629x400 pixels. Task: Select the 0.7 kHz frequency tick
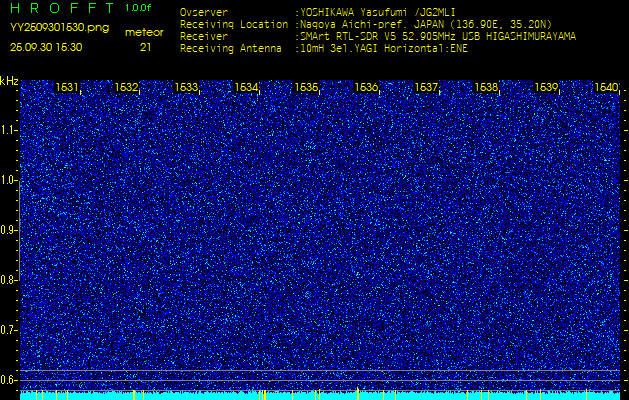tap(9, 329)
